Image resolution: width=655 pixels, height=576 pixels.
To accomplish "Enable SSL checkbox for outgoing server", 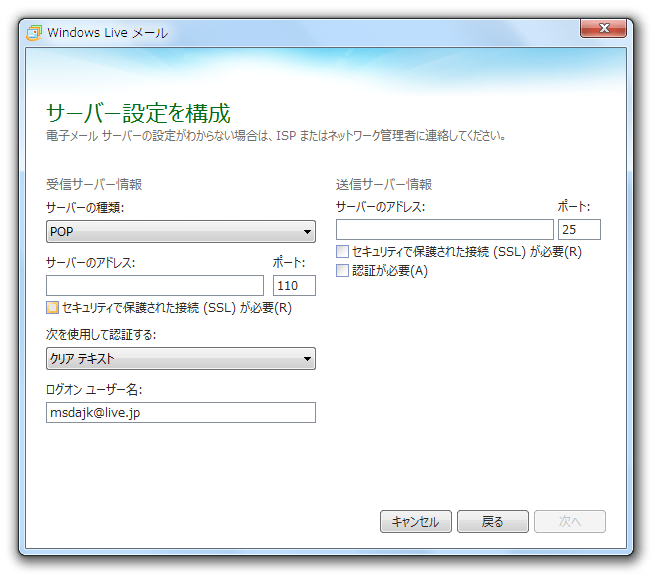I will point(342,251).
